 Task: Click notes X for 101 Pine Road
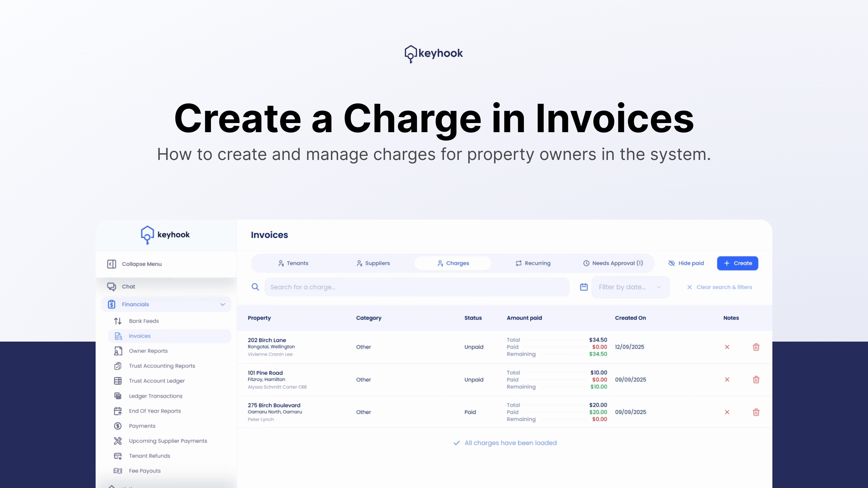(727, 380)
